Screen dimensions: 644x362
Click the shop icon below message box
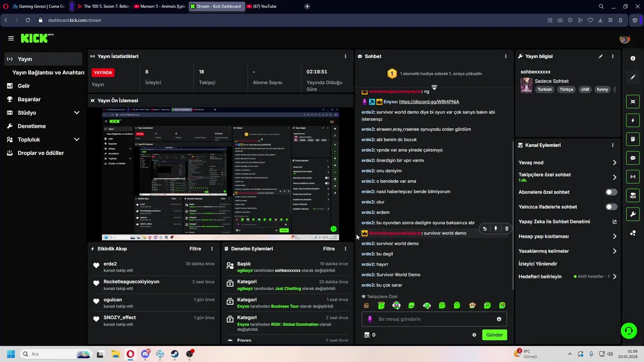(x=366, y=335)
